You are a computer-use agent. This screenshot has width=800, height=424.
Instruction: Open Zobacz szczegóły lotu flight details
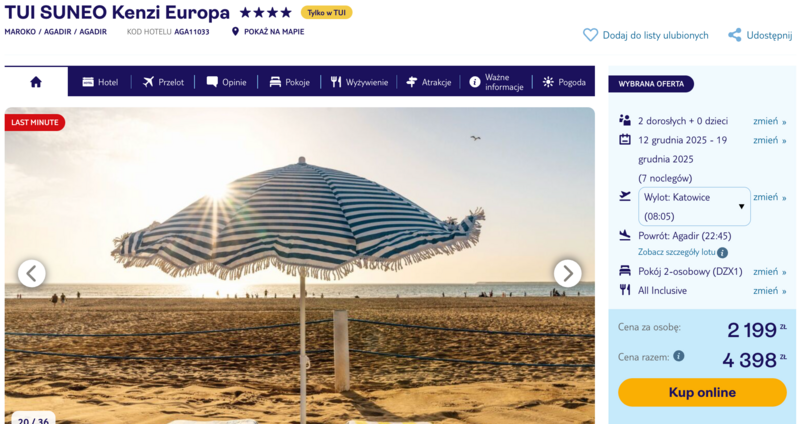point(677,252)
